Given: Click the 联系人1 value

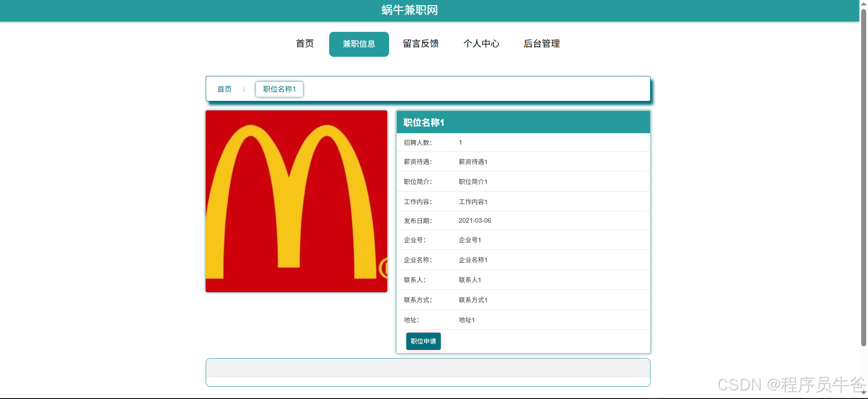Looking at the screenshot, I should (x=470, y=280).
